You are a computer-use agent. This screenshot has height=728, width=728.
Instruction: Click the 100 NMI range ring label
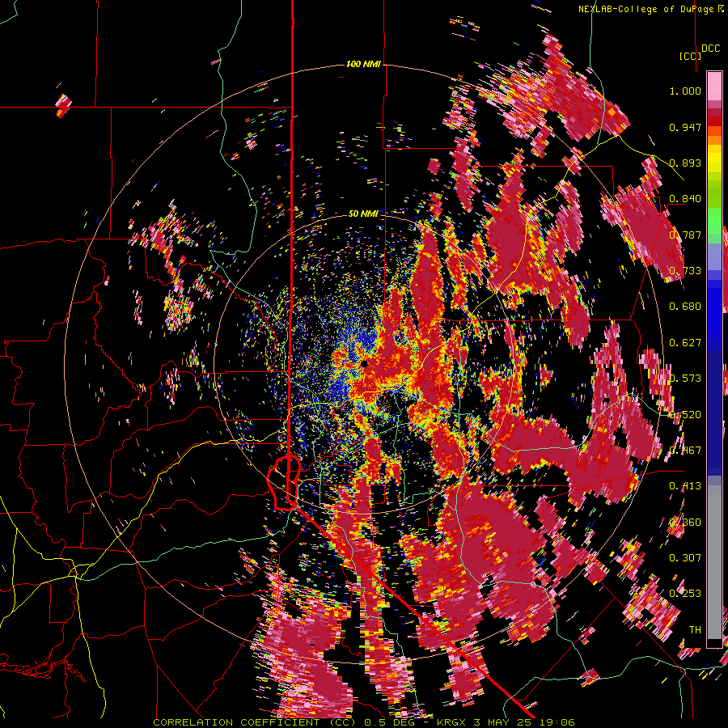363,64
